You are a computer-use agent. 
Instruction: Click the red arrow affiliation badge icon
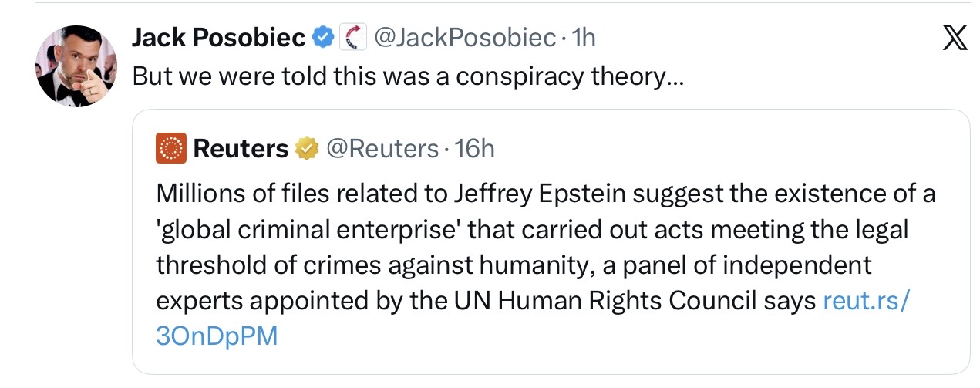[352, 37]
